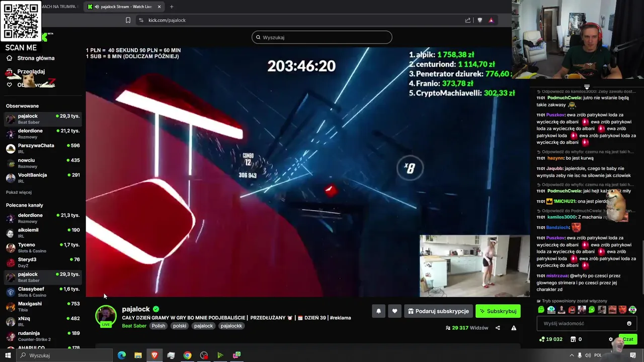644x362 pixels.
Task: Open the recommended channel Tyceno
Action: pyautogui.click(x=42, y=247)
